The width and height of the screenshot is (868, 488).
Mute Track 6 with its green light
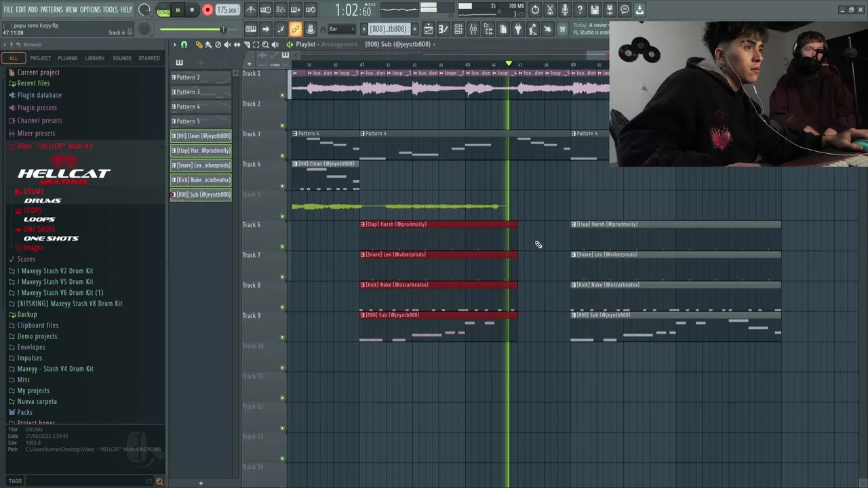tap(282, 247)
